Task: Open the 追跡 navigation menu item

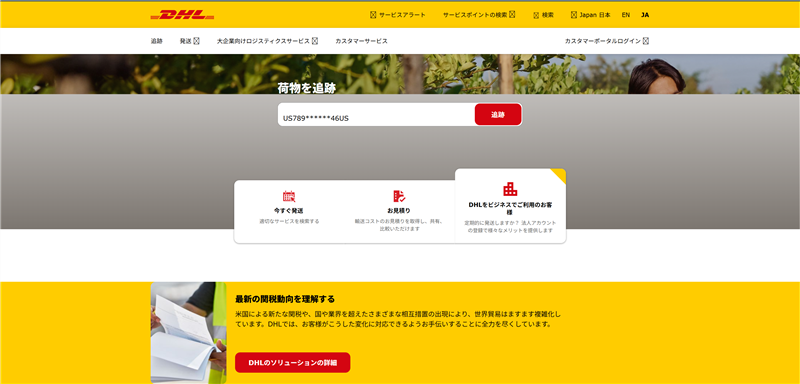Action: coord(157,41)
